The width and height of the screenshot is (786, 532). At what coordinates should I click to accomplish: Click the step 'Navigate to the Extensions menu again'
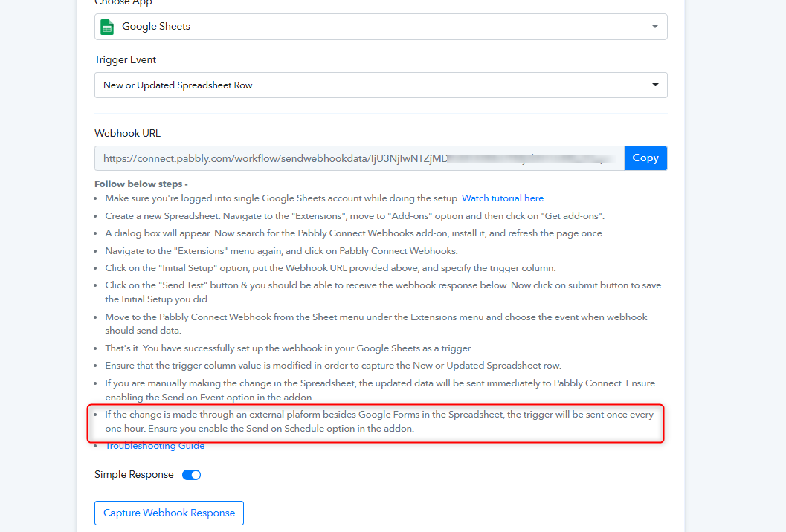[281, 251]
